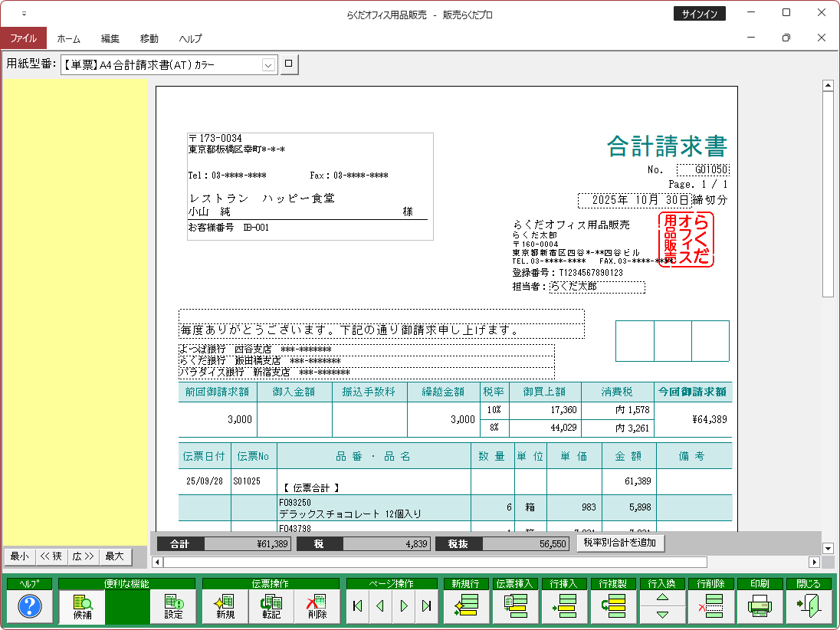
Task: Open the 設定 settings icon
Action: coord(173,606)
